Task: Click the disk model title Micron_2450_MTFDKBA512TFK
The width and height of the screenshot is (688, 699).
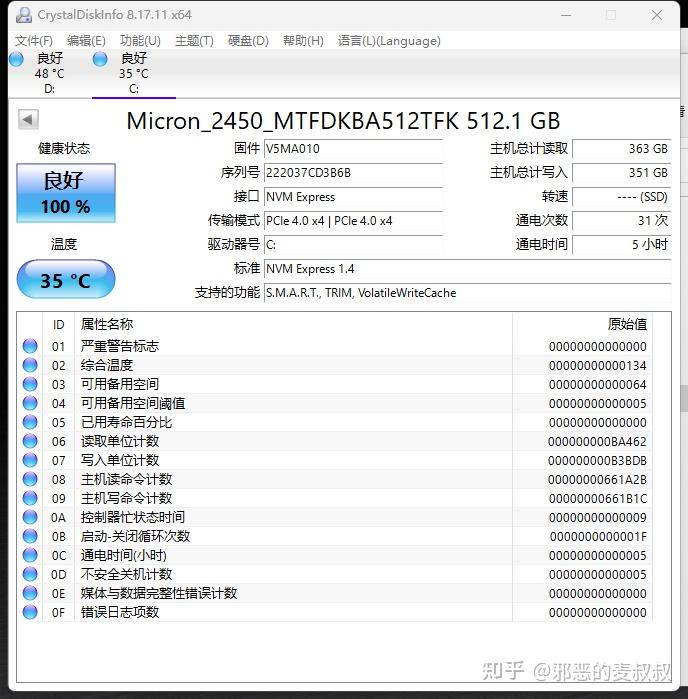Action: pyautogui.click(x=293, y=121)
